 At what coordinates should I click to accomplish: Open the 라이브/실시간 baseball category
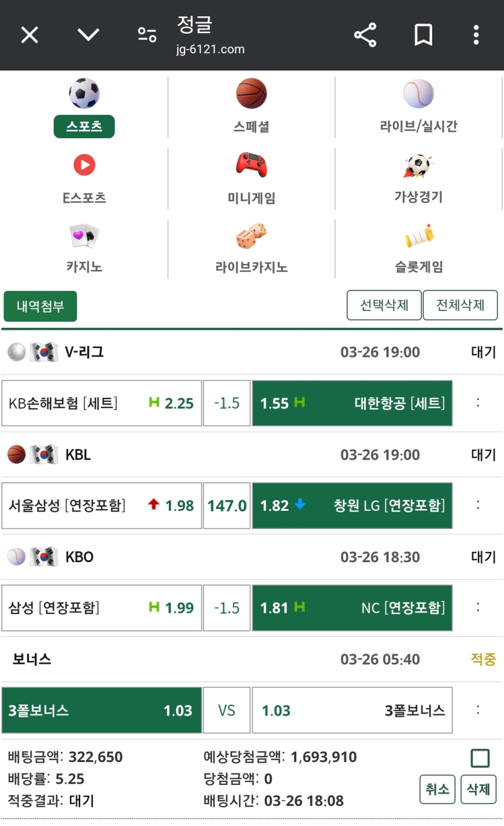pos(418,94)
